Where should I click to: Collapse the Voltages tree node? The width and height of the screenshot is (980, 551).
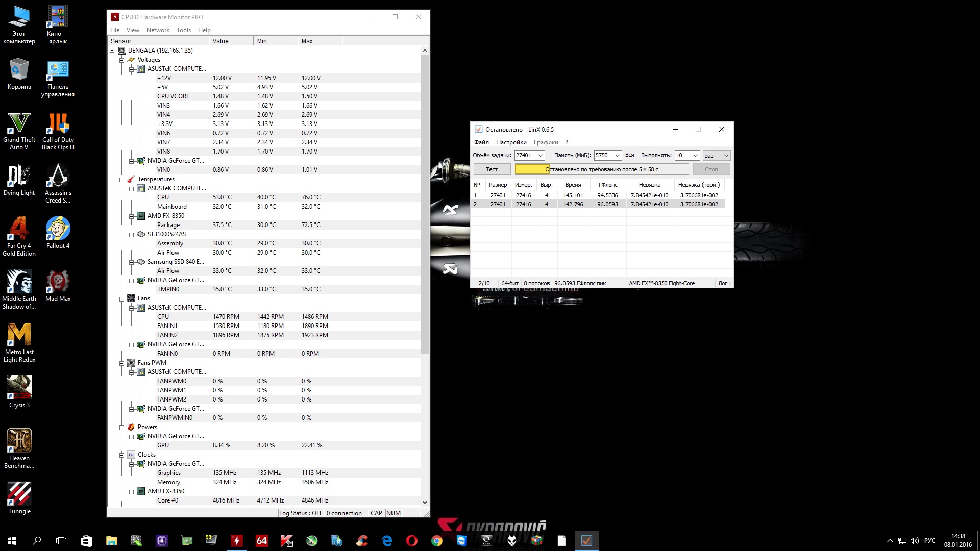coord(122,60)
